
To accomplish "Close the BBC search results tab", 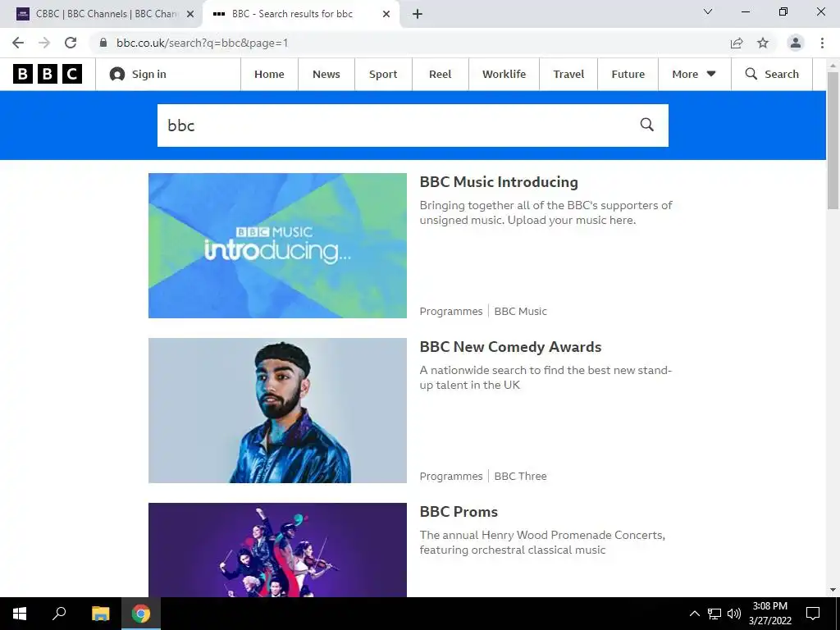I will click(386, 15).
